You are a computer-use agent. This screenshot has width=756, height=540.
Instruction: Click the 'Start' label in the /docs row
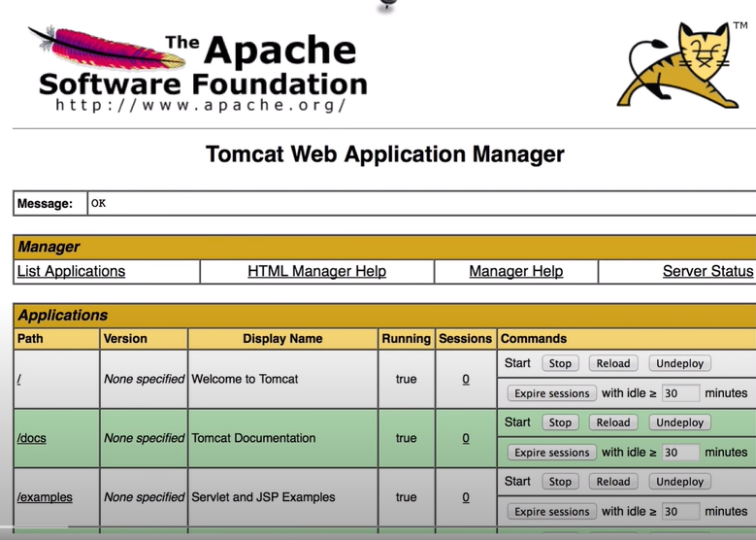(x=517, y=422)
